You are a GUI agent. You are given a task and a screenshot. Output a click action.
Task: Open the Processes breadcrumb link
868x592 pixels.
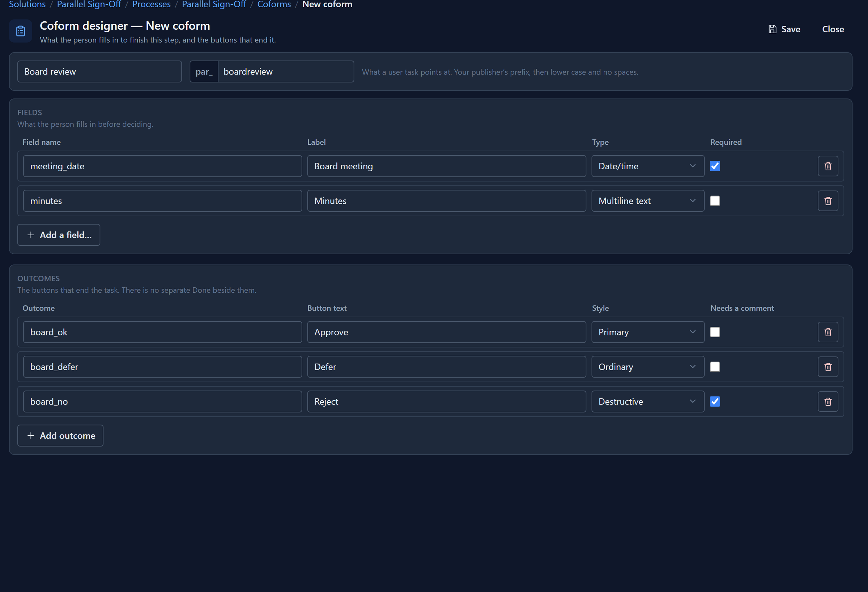151,4
